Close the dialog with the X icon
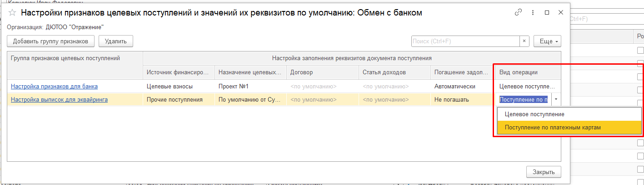This screenshot has height=185, width=644. coord(561,13)
